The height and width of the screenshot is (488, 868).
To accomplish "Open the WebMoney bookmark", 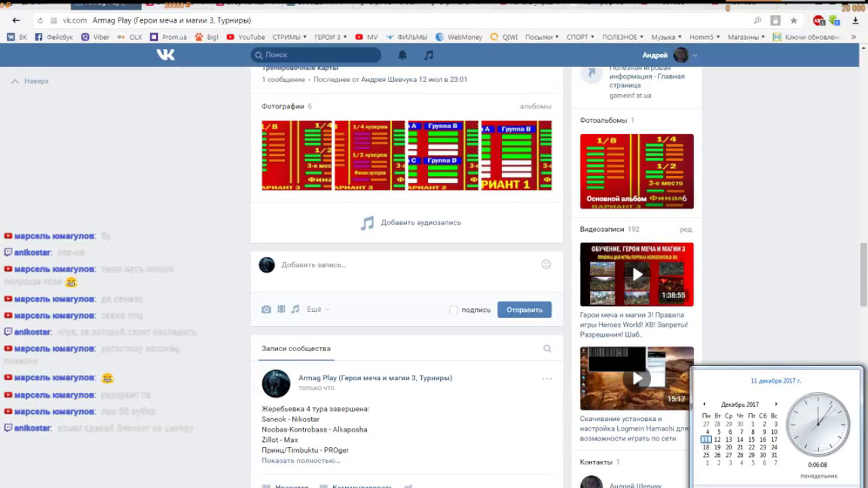I will click(x=459, y=37).
